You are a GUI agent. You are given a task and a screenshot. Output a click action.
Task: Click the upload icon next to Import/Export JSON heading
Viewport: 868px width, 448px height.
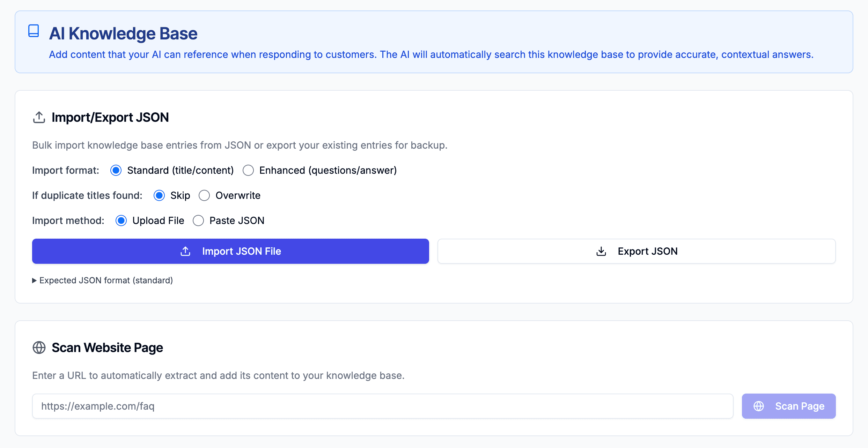(39, 118)
